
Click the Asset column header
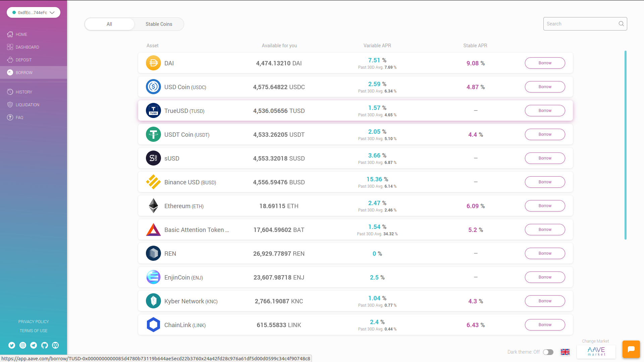click(152, 46)
